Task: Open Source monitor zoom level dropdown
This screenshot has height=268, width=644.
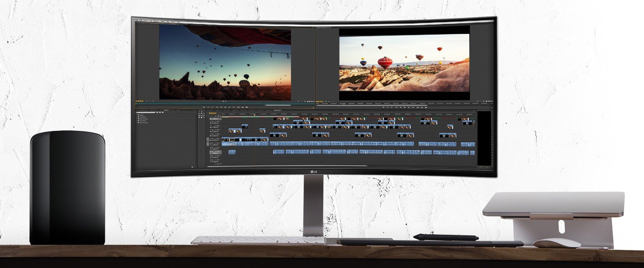Action: [148, 101]
